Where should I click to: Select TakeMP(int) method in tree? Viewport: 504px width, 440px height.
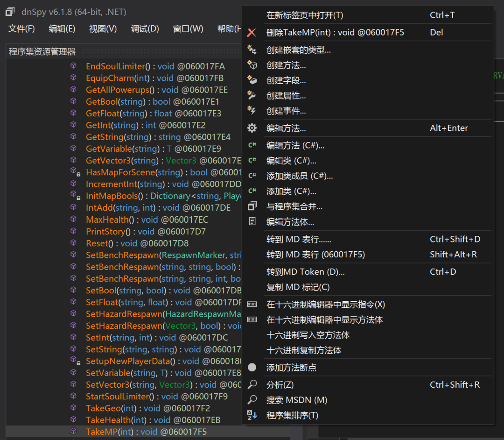[146, 432]
